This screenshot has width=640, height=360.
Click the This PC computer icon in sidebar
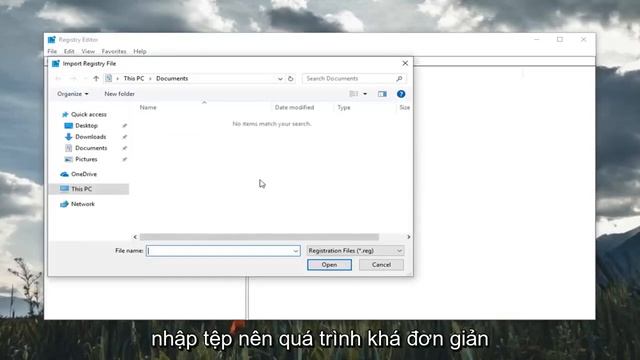point(64,189)
